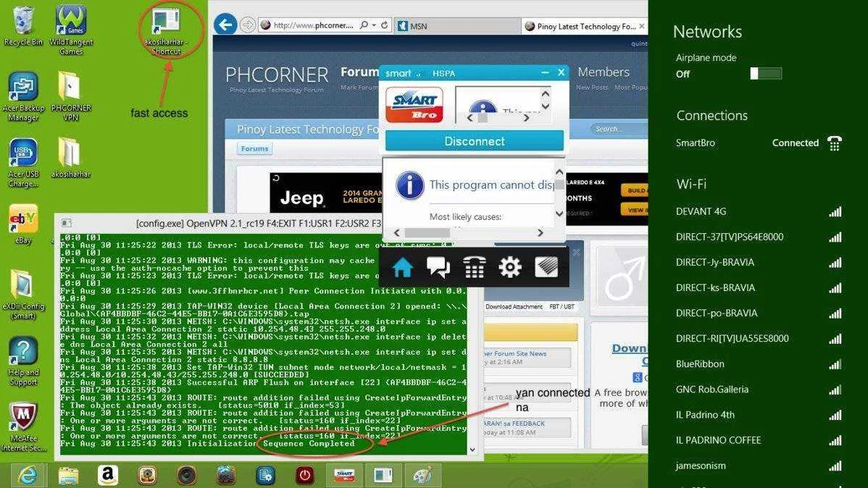Open the phone dialer icon in Smart Bro
Screen dimensions: 868x488
(475, 268)
